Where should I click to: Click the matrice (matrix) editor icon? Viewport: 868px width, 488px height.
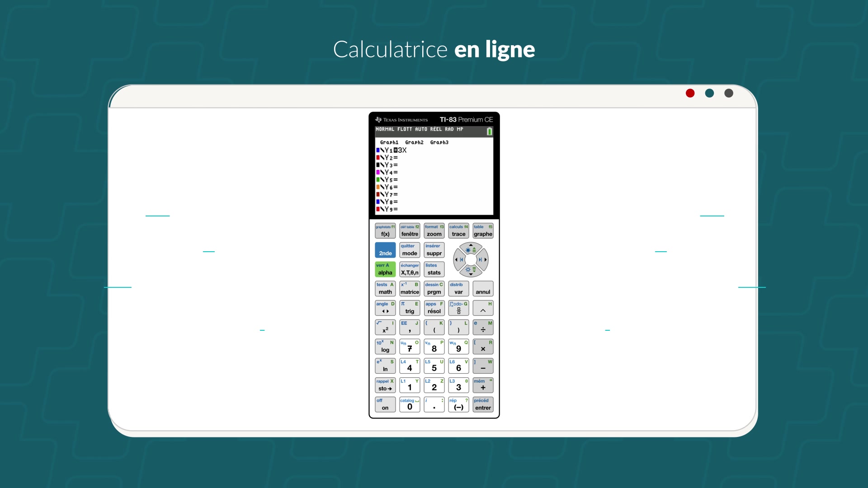pyautogui.click(x=409, y=289)
